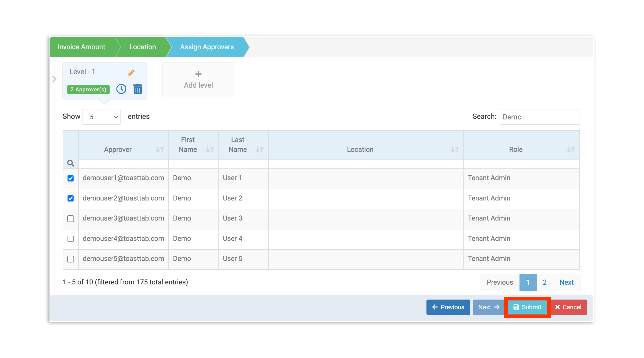Go to the Invoice Amount step tab
This screenshot has width=644, height=358.
[81, 47]
